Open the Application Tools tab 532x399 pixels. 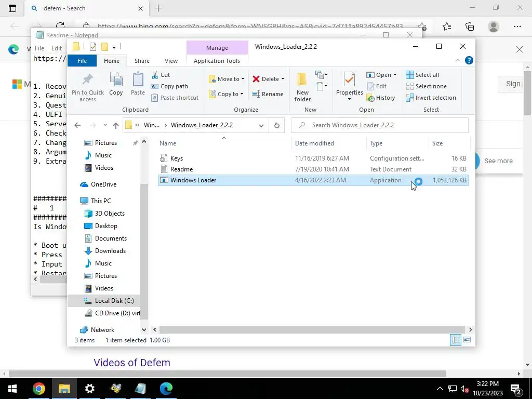(217, 61)
